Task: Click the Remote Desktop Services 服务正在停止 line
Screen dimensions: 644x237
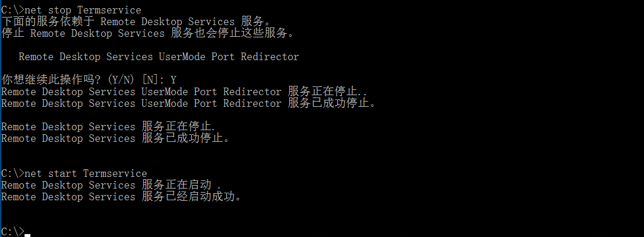Action: coord(109,127)
